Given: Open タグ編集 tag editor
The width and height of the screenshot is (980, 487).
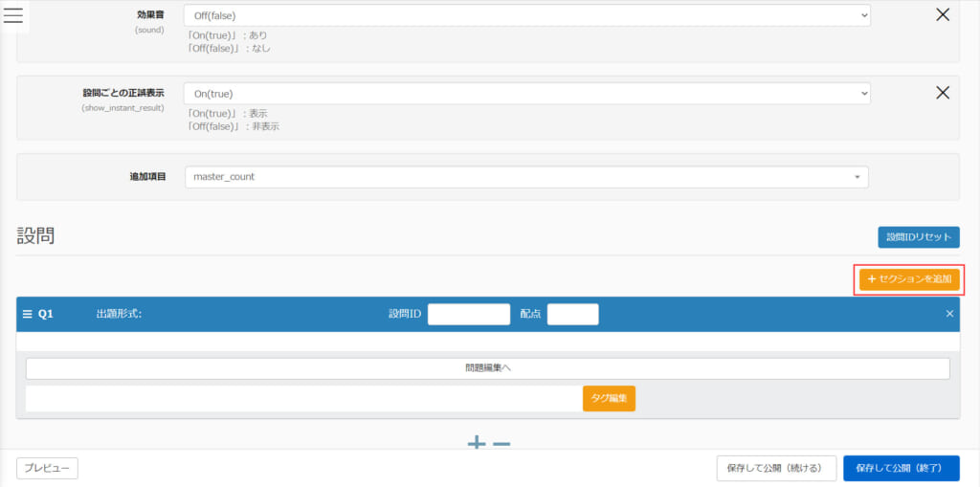Looking at the screenshot, I should (609, 398).
